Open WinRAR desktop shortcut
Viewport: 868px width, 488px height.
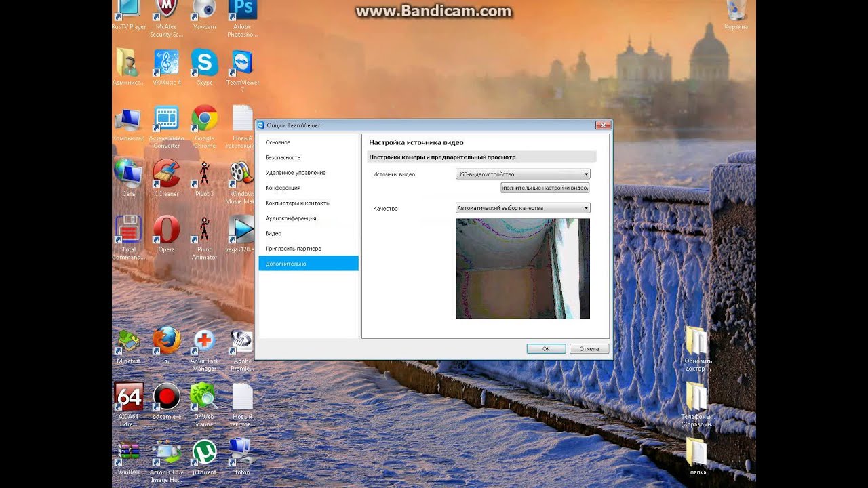128,457
